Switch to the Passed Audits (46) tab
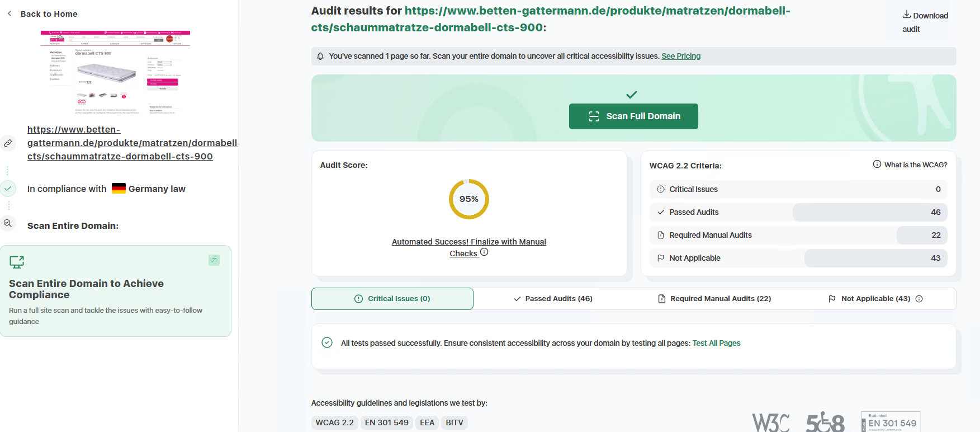Screen dimensions: 980x432 tap(553, 299)
